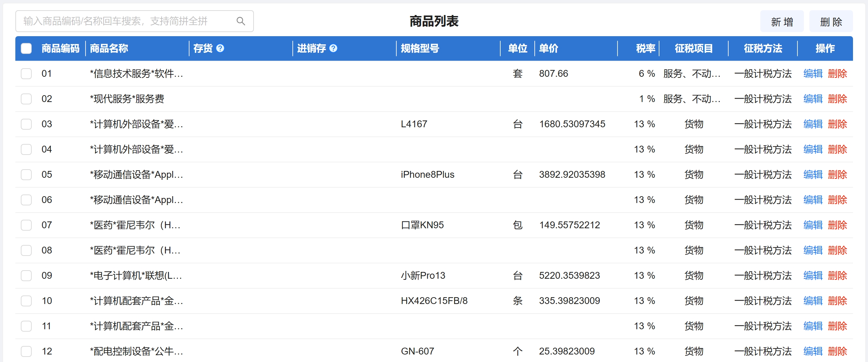868x362 pixels.
Task: Click the 税率 column header
Action: 645,48
